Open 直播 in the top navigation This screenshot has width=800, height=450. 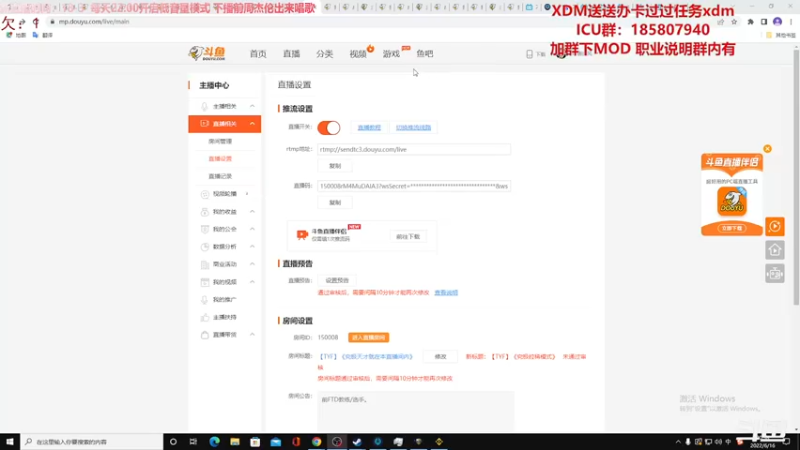[291, 54]
